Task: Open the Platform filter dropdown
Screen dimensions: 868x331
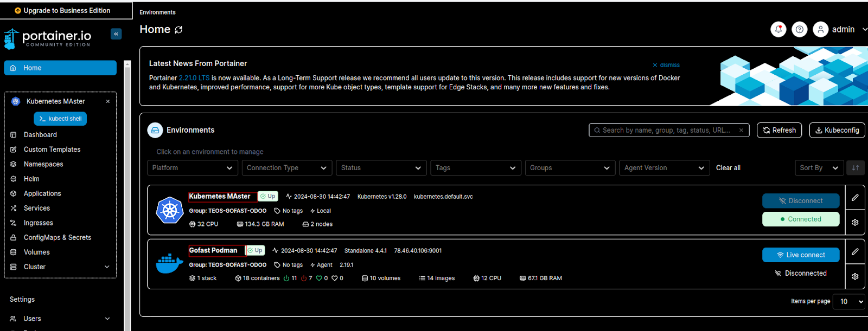Action: pos(193,168)
